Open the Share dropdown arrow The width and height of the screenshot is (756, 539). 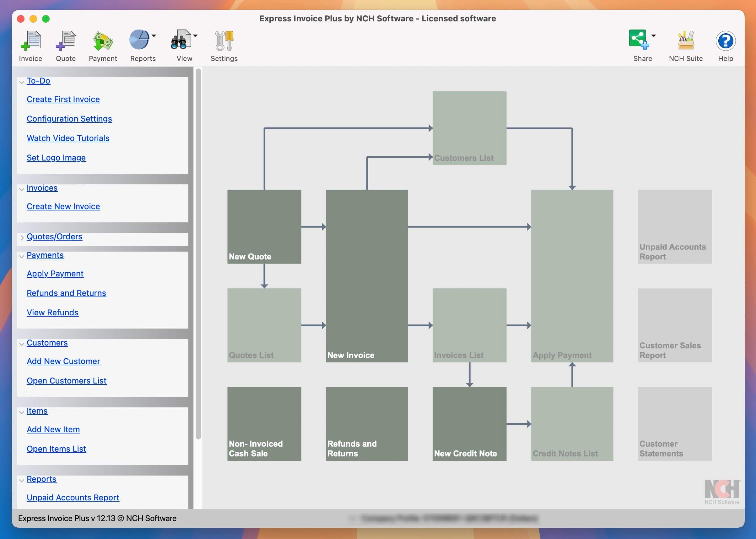point(654,35)
